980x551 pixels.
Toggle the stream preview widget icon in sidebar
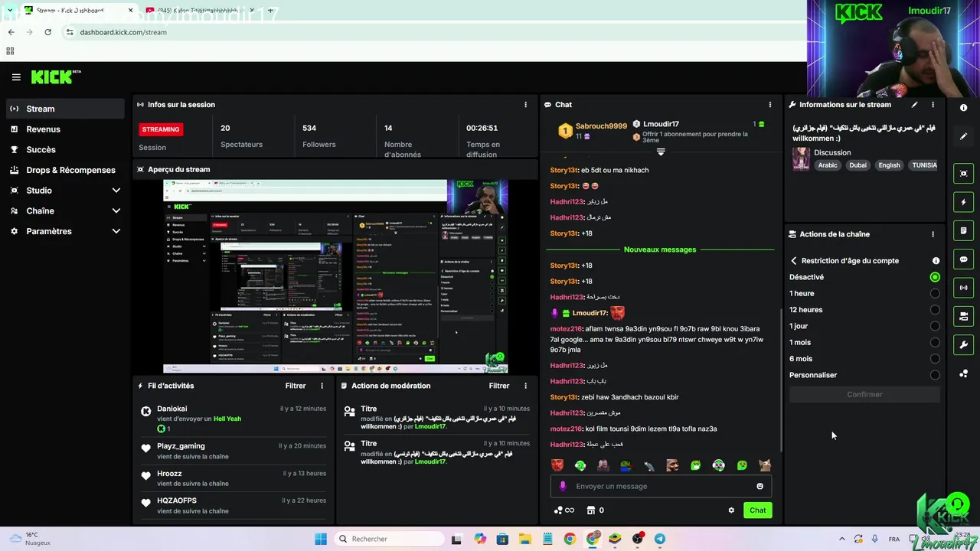(x=964, y=174)
